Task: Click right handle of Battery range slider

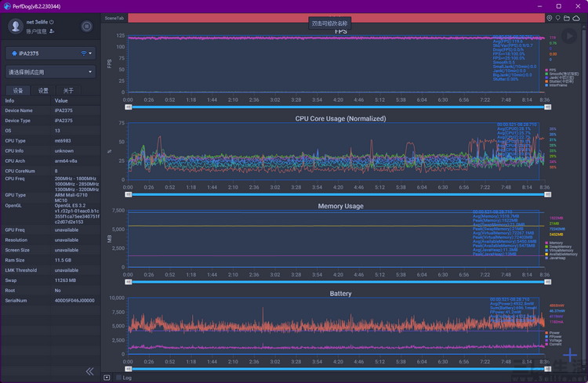Action: [547, 369]
